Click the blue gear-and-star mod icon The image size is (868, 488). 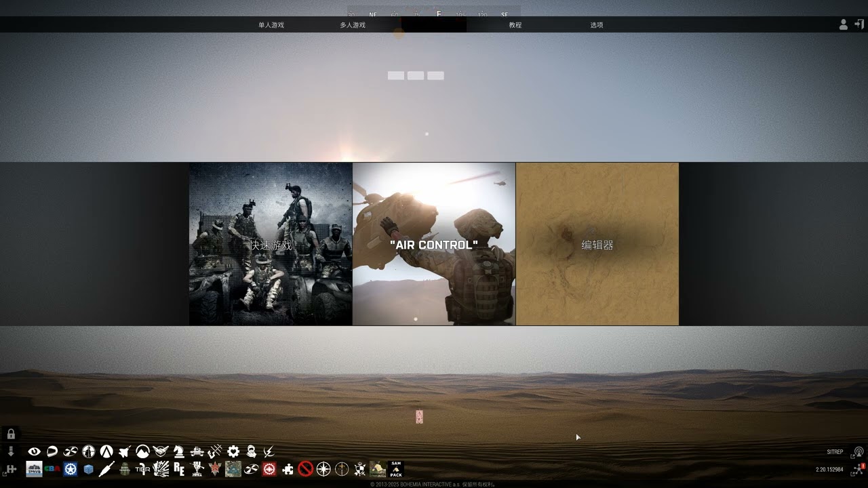71,469
